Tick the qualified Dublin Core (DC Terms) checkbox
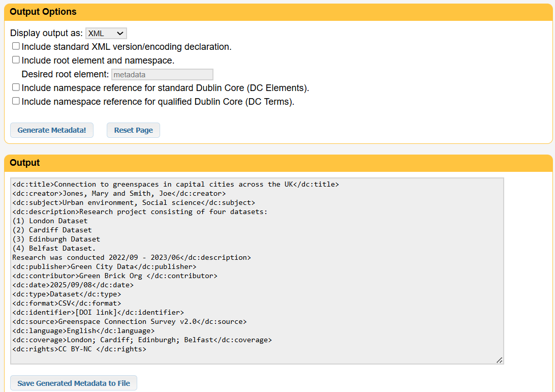This screenshot has width=555, height=392. click(x=16, y=101)
